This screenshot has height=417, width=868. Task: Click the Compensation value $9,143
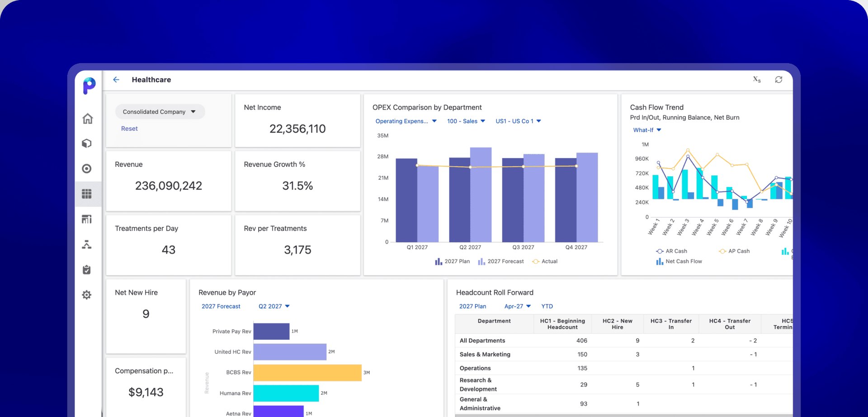click(146, 392)
